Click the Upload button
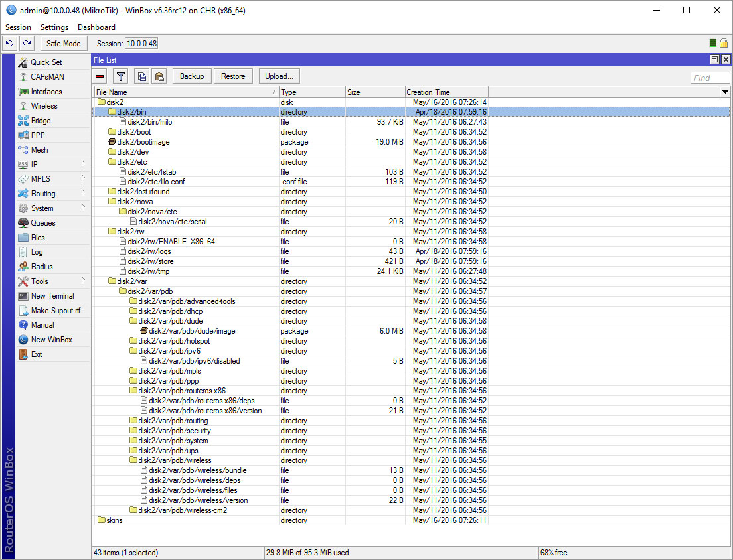 click(278, 76)
